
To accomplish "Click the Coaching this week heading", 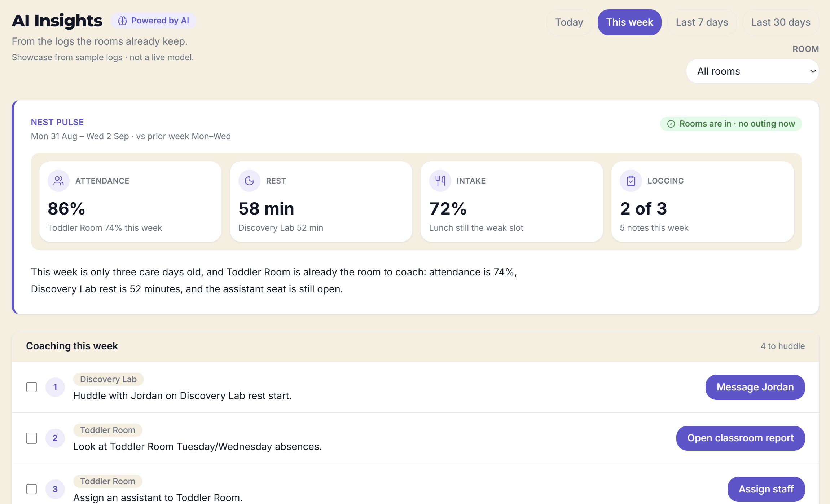I will coord(72,346).
